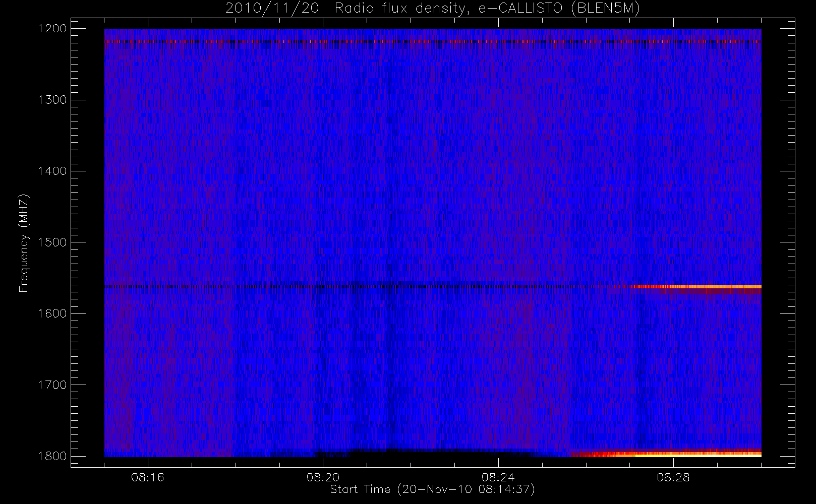Screen dimensions: 816x504
Task: Click the 1500 frequency tick label
Action: (x=52, y=242)
